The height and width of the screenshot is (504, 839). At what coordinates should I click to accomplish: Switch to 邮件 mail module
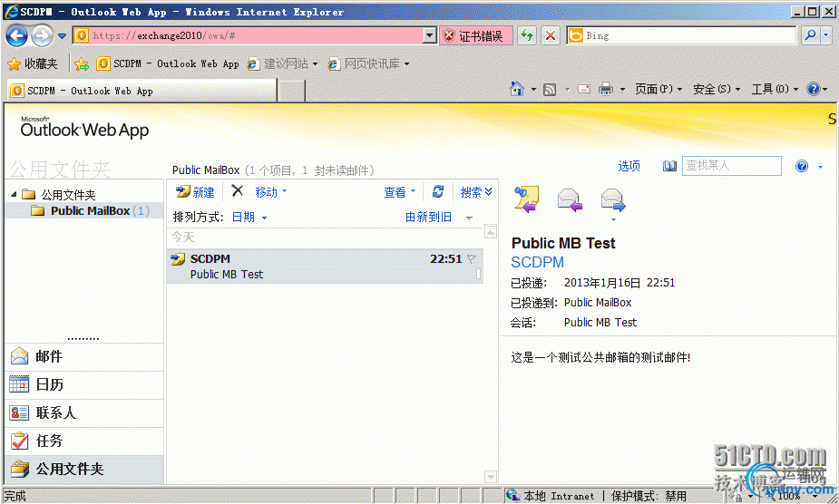click(84, 357)
